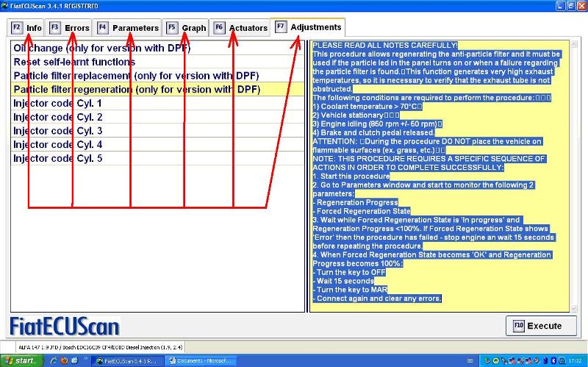Click the notes scrollbar up arrow
This screenshot has height=367, width=588.
point(573,45)
